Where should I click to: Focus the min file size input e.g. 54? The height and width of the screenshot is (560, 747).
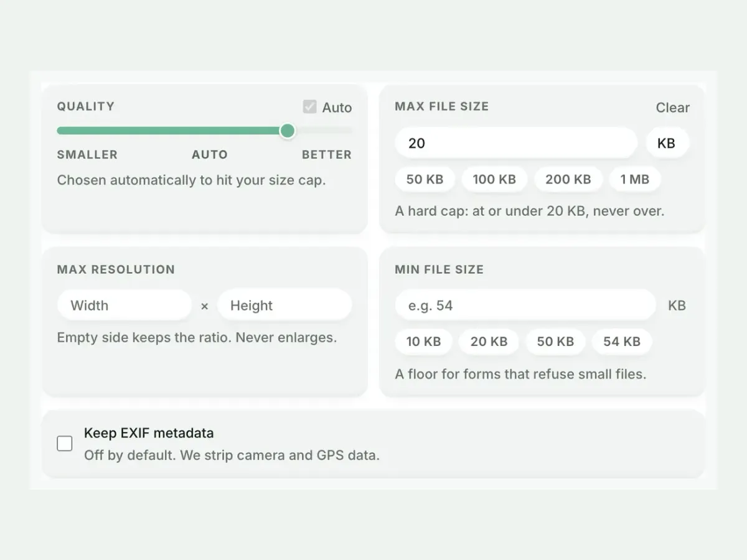coord(525,306)
